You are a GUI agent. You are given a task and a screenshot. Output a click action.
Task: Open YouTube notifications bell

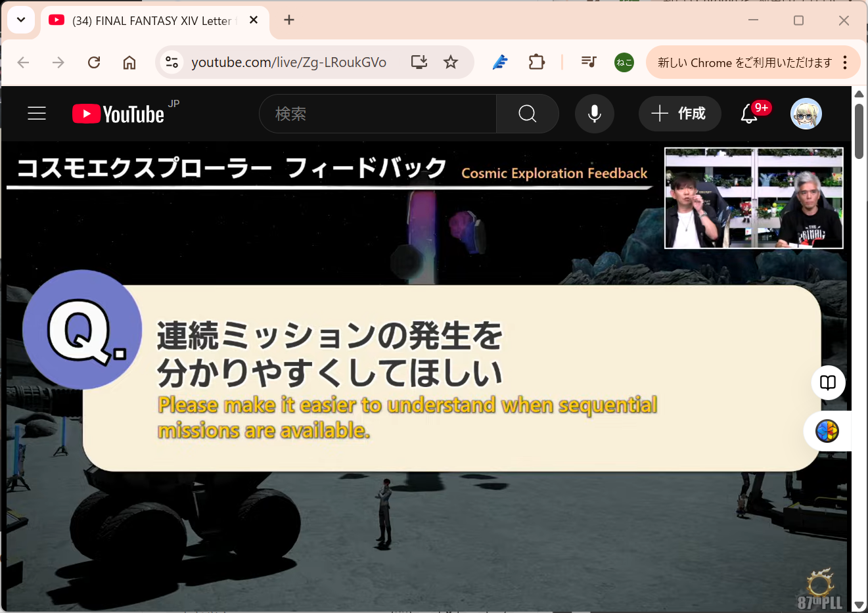tap(749, 114)
